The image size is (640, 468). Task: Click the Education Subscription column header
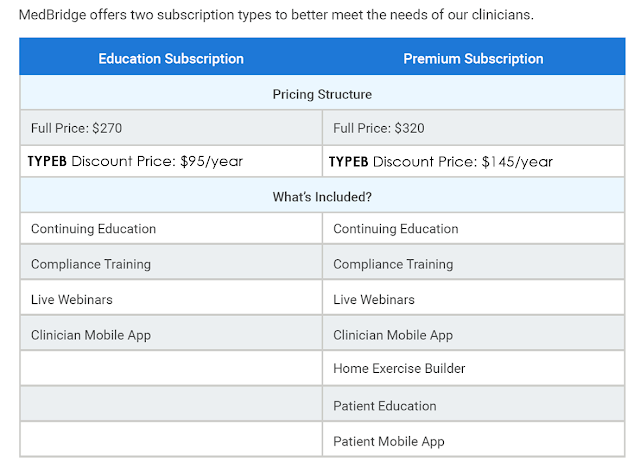tap(171, 59)
